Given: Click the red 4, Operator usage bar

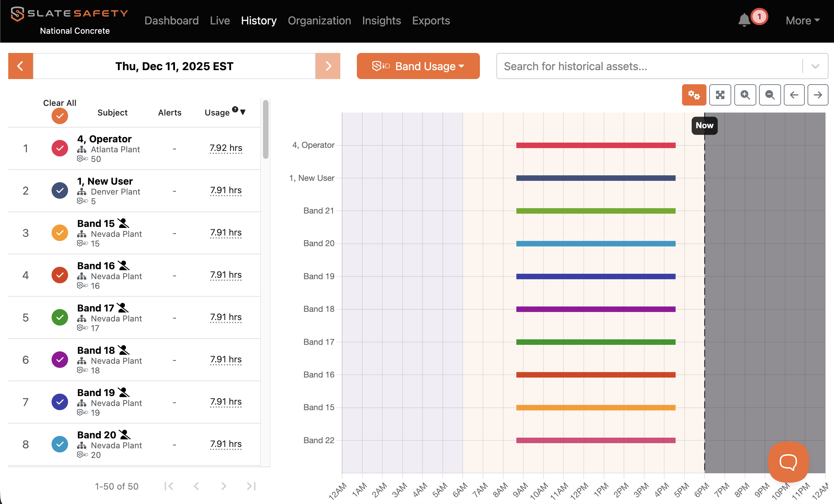Looking at the screenshot, I should (x=596, y=145).
